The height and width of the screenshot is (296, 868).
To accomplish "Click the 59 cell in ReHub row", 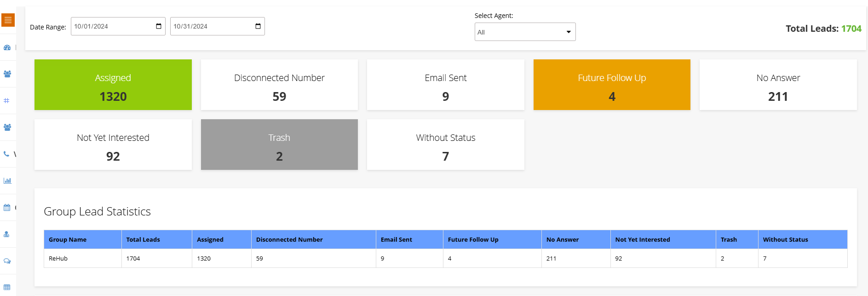I will point(314,258).
